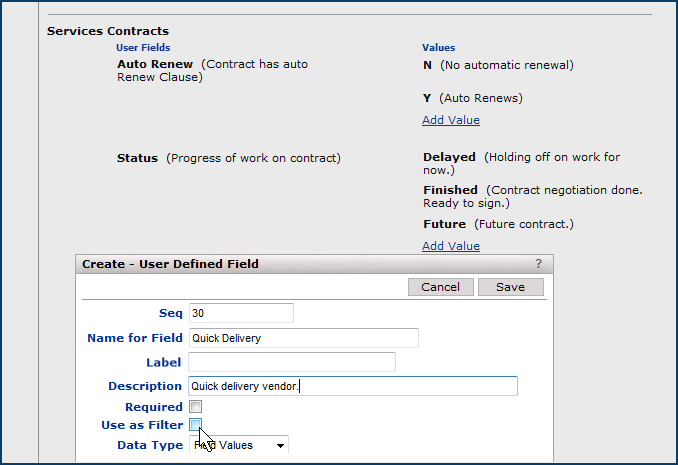Screen dimensions: 678x465
Task: Open help for Create User Defined Field dialog
Action: (539, 264)
